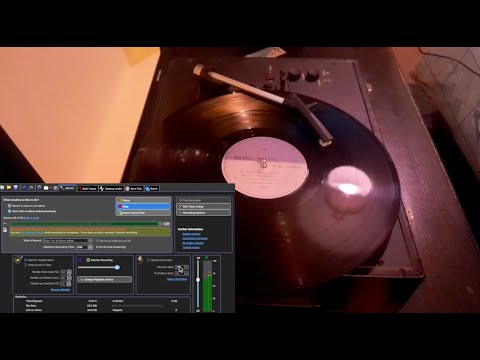Toggle the Speed Conversion checkbox
The height and width of the screenshot is (360, 480).
(148, 260)
